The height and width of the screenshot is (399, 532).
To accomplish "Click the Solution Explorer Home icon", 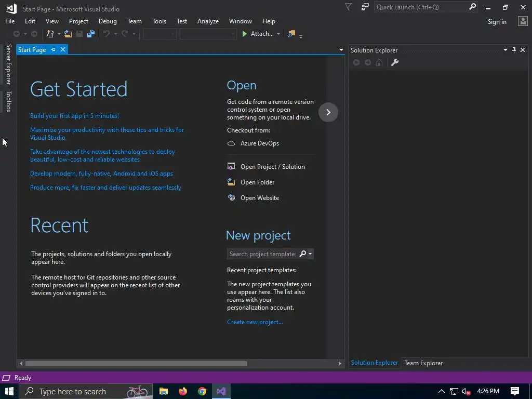I will pyautogui.click(x=379, y=62).
